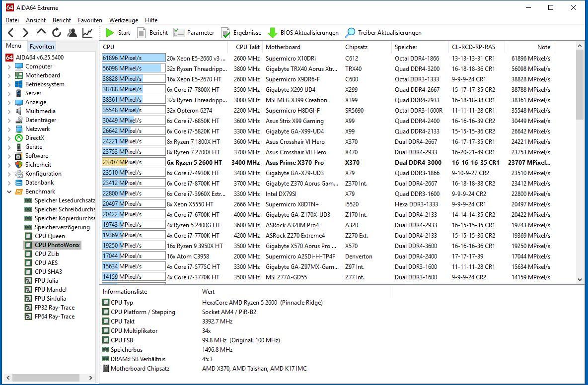The height and width of the screenshot is (385, 588).
Task: Open Speicher Lesedurchsatz benchmark
Action: pos(59,200)
